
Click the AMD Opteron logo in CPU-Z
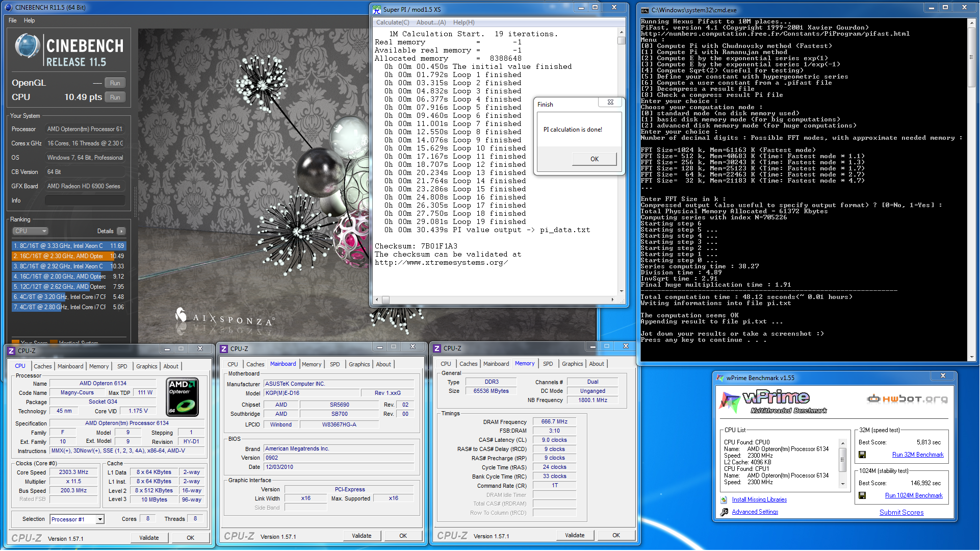coord(183,397)
